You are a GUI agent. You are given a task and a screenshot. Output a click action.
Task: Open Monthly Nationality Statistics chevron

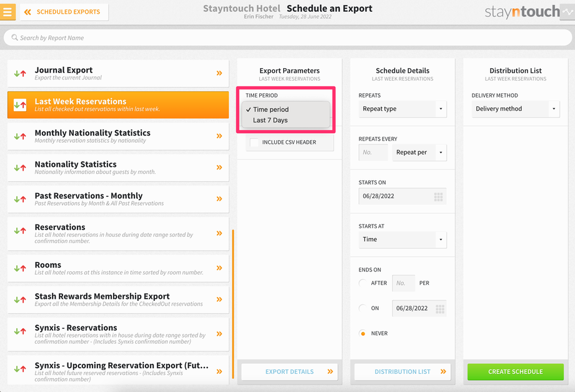click(219, 136)
